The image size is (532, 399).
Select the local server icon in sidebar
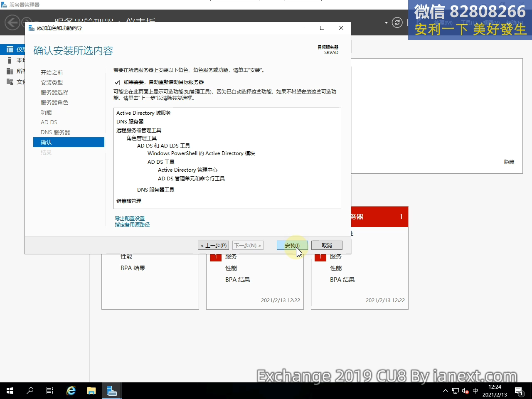coord(10,60)
